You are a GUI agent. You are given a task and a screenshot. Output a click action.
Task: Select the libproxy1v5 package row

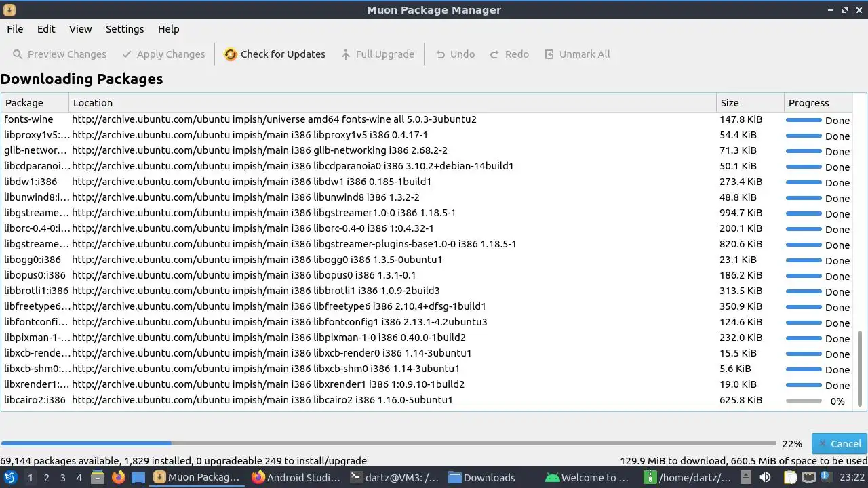point(427,135)
